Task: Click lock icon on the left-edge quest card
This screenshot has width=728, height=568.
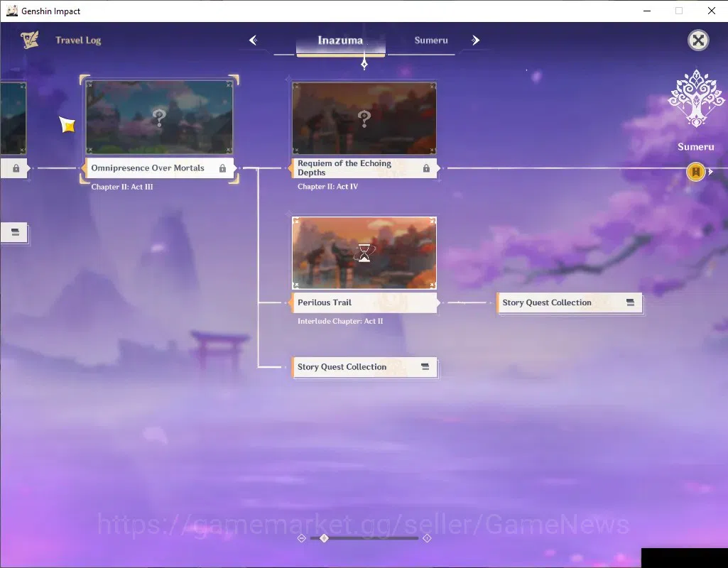Action: coord(16,168)
